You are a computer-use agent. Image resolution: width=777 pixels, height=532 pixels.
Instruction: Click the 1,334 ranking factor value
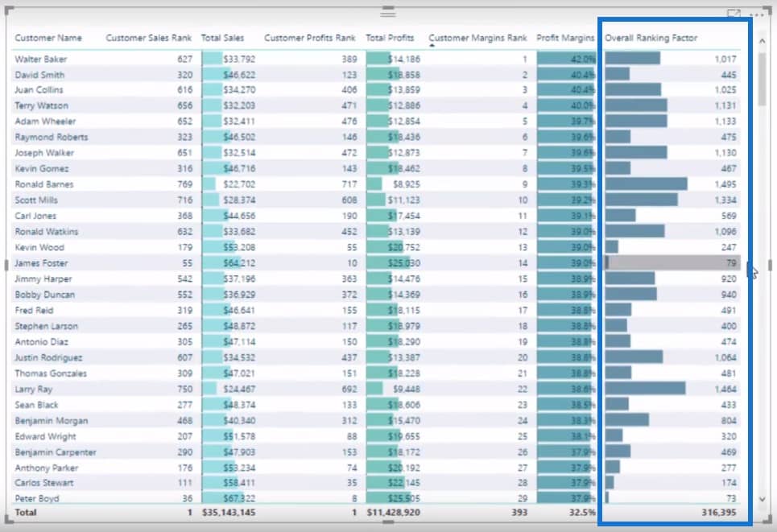[x=725, y=200]
